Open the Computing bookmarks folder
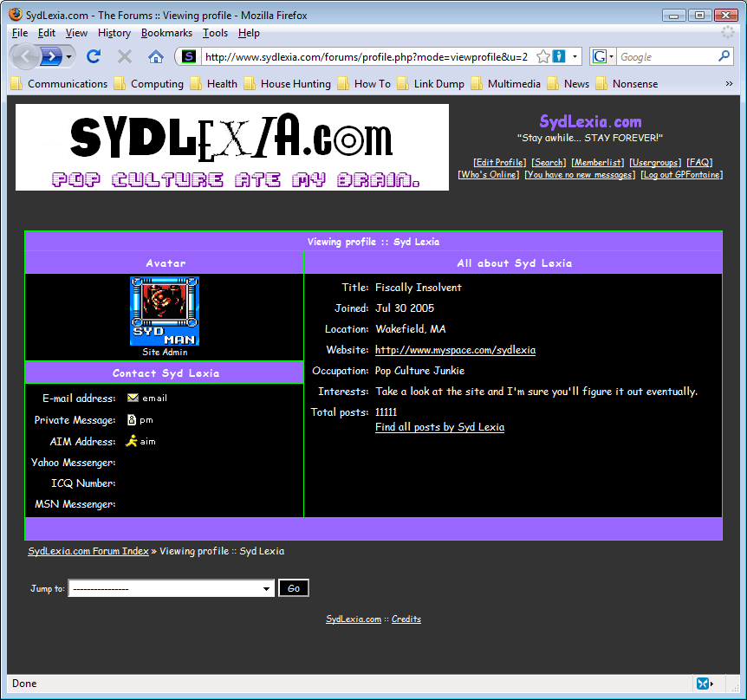 pos(149,84)
